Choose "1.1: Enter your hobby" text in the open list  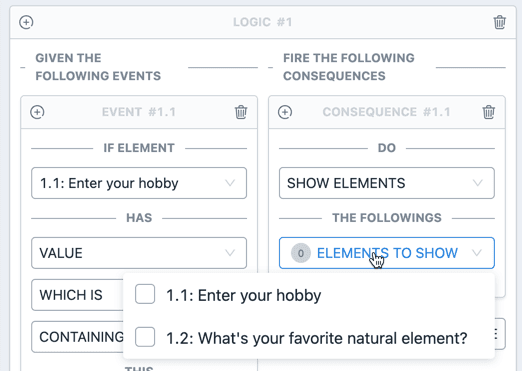point(244,295)
